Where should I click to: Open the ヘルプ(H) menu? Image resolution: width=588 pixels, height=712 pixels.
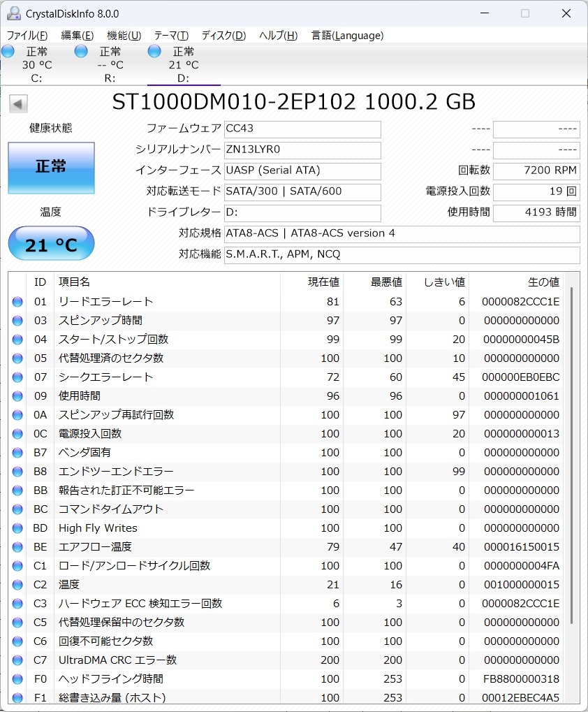[278, 36]
